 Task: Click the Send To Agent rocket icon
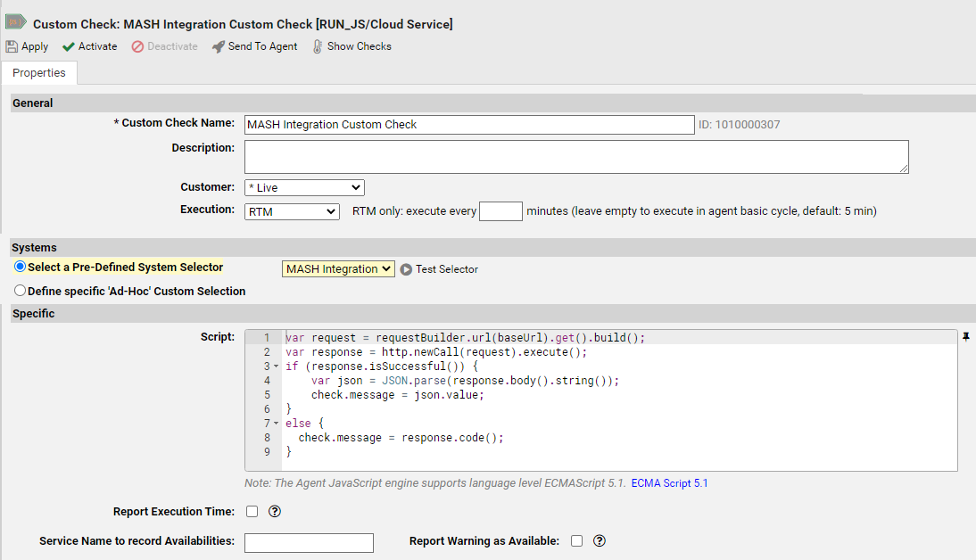pyautogui.click(x=219, y=46)
